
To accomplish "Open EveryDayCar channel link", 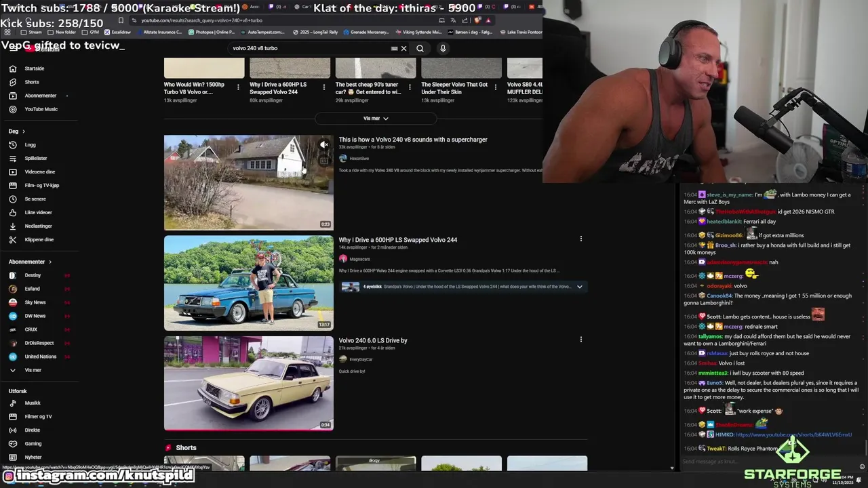I will click(x=361, y=359).
